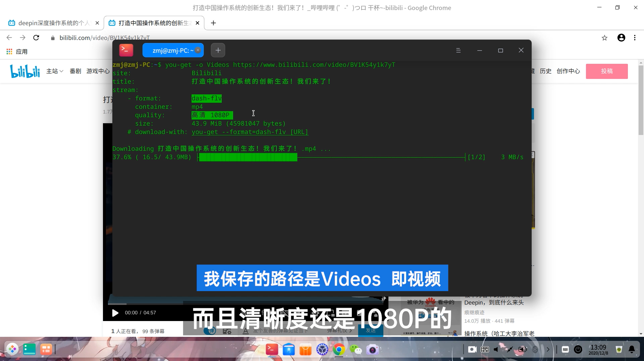
Task: Open the recommended Deepin video title link
Action: pos(494,303)
